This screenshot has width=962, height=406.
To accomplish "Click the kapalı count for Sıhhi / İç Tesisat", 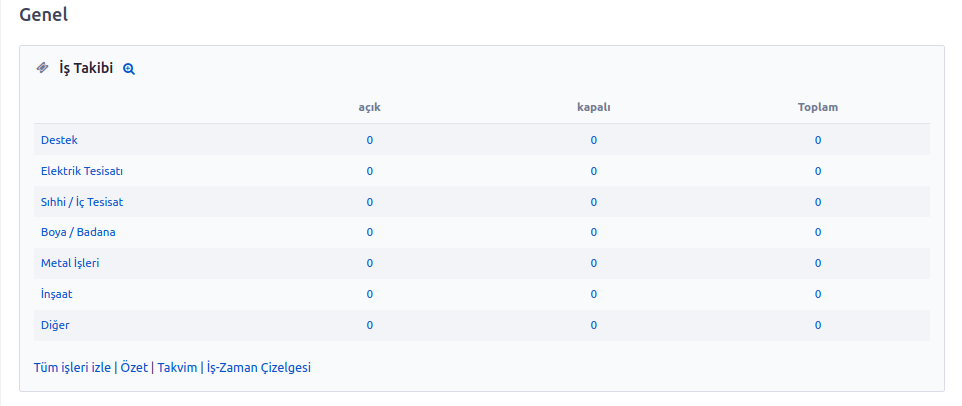I will click(x=594, y=202).
